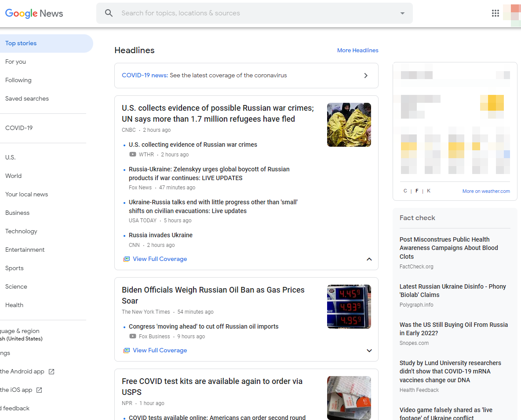Open Was the US Still Buying Oil fact check

[x=454, y=329]
